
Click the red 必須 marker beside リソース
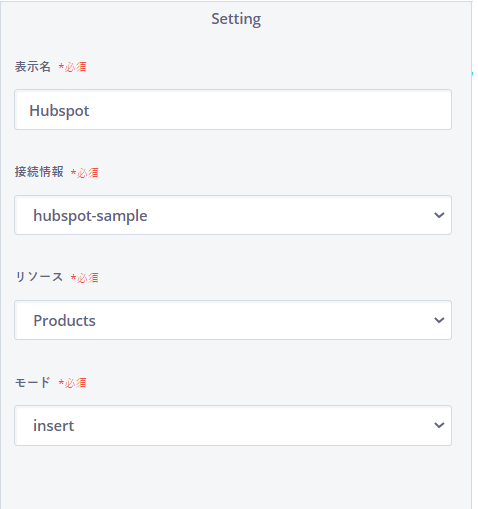pyautogui.click(x=85, y=278)
